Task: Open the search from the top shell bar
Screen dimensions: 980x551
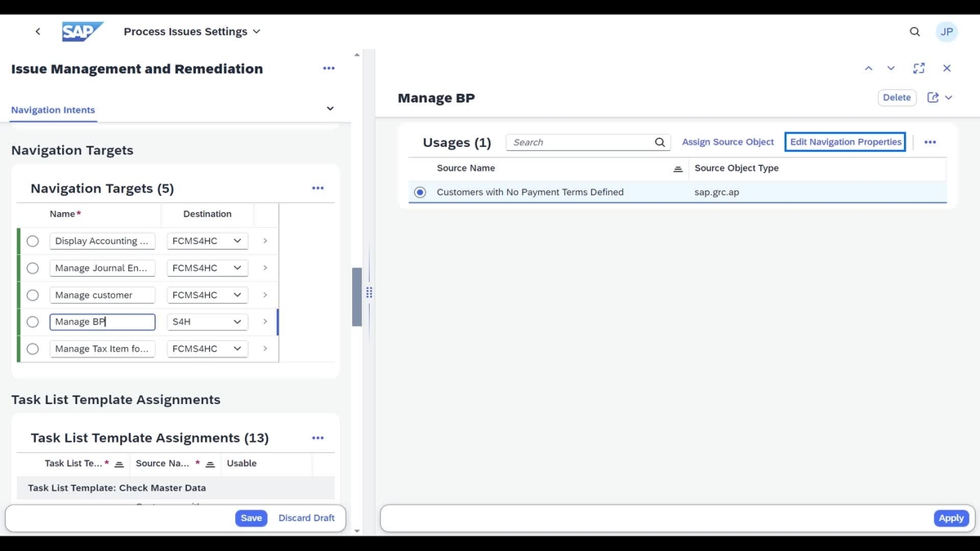Action: pos(915,31)
